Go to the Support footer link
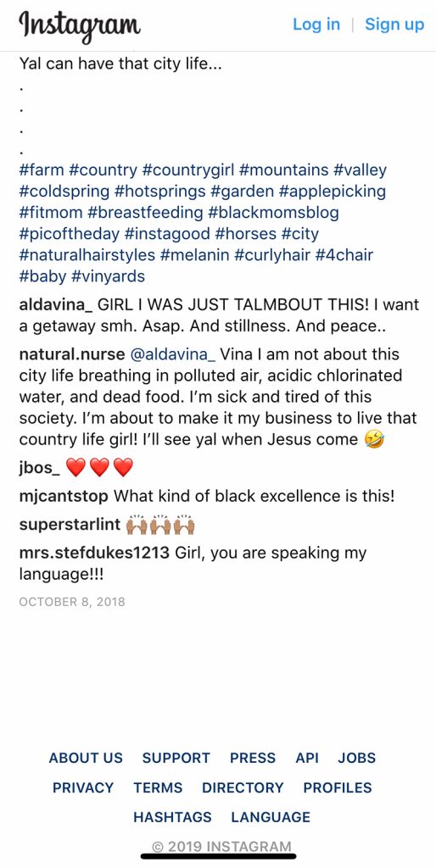The height and width of the screenshot is (868, 436). point(176,758)
